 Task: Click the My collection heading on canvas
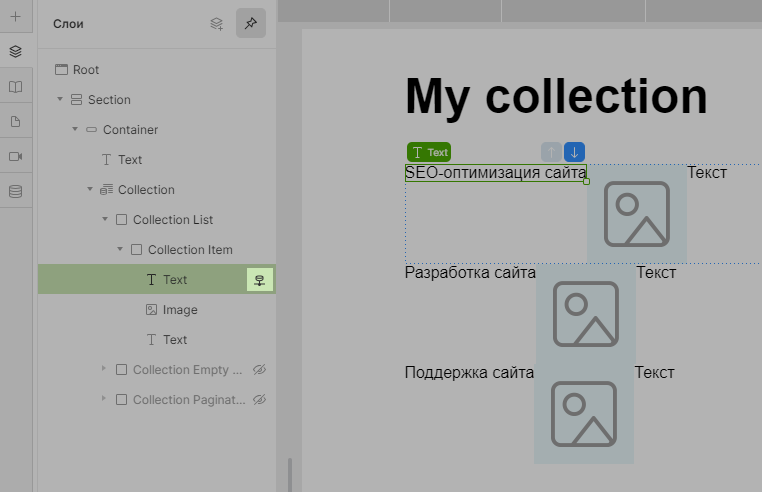pyautogui.click(x=556, y=97)
